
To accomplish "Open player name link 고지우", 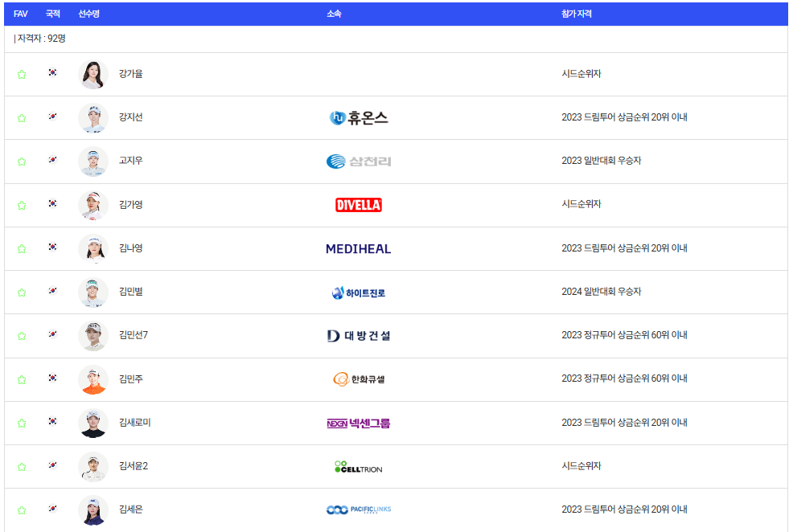I will (131, 161).
